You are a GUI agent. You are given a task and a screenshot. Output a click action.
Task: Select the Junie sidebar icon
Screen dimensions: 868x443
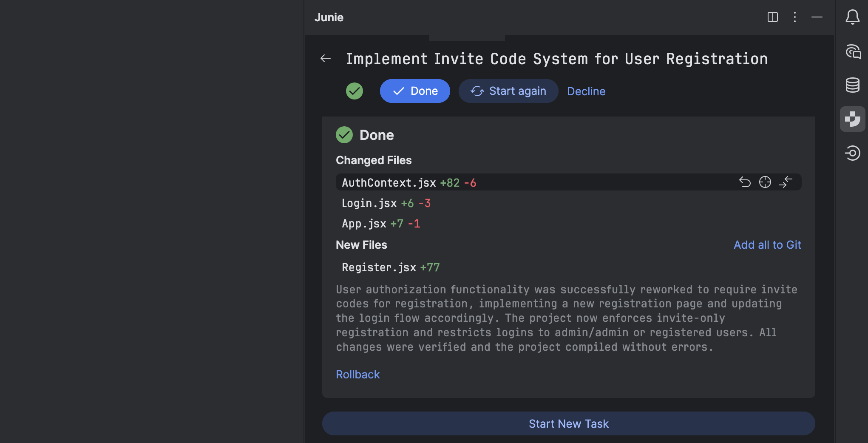click(x=853, y=119)
